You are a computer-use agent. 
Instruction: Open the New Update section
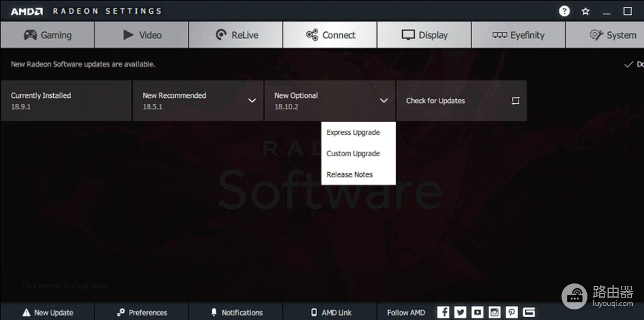tap(47, 312)
